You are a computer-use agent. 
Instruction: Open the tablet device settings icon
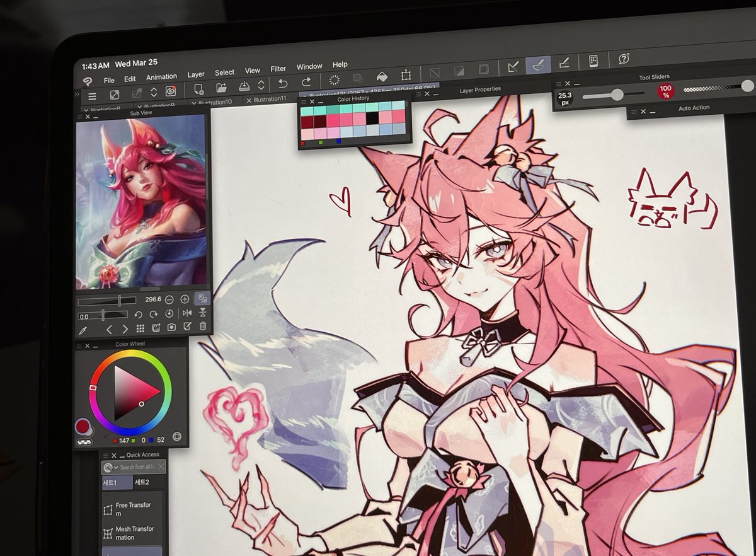click(593, 61)
